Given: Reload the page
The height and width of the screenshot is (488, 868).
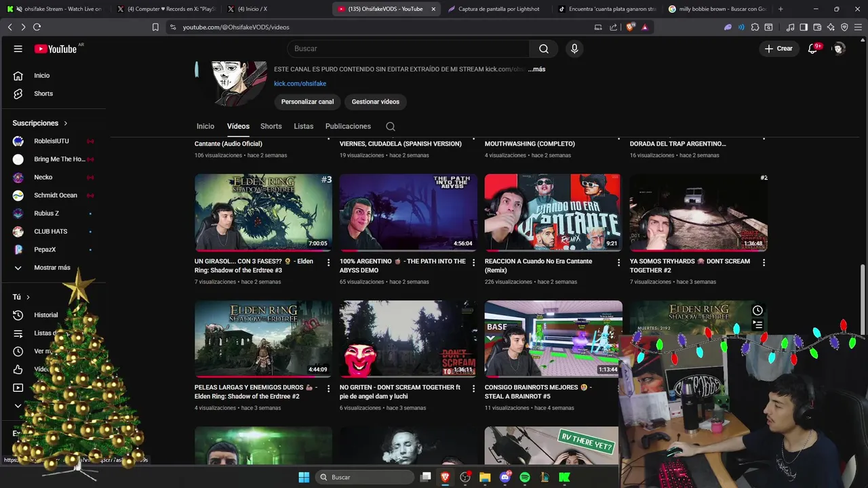Looking at the screenshot, I should tap(37, 27).
